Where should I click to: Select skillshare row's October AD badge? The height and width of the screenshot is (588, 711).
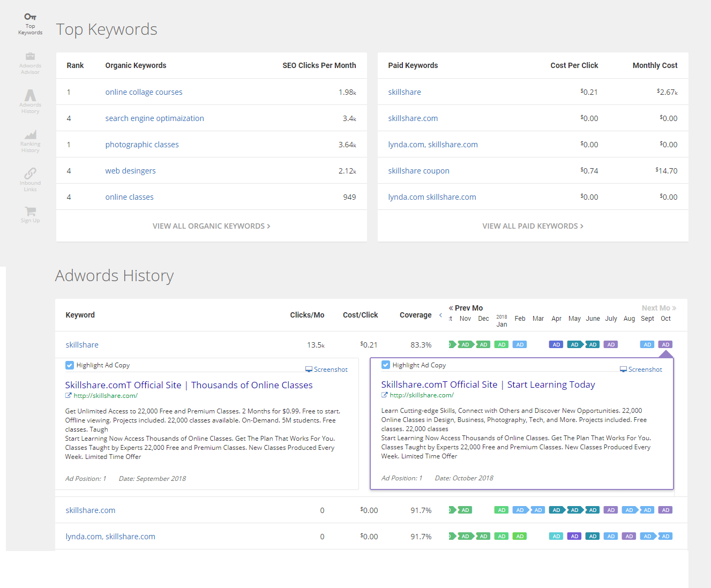(x=665, y=344)
